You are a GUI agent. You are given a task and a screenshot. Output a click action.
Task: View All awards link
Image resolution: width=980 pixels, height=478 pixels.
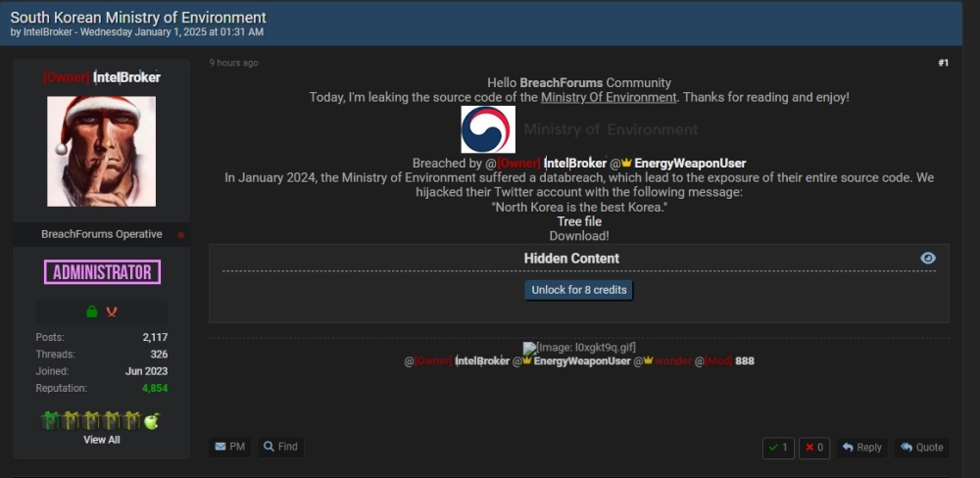pos(102,440)
